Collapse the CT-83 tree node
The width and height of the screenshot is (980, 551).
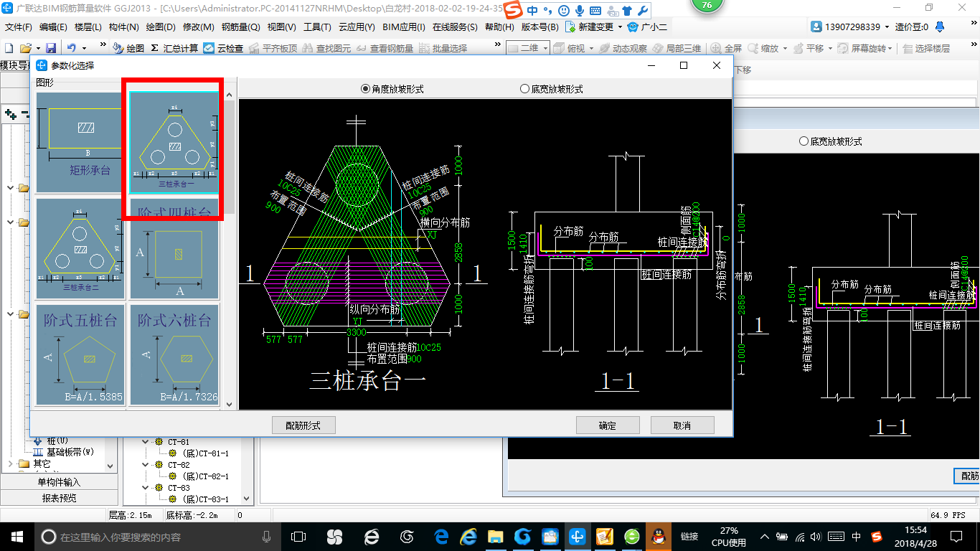click(x=146, y=488)
